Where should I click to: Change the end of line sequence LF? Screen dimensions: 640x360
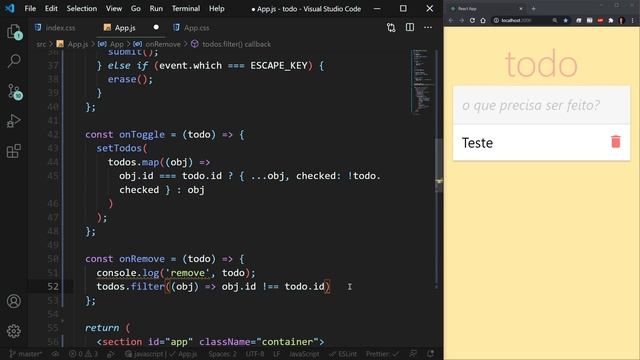pyautogui.click(x=276, y=354)
